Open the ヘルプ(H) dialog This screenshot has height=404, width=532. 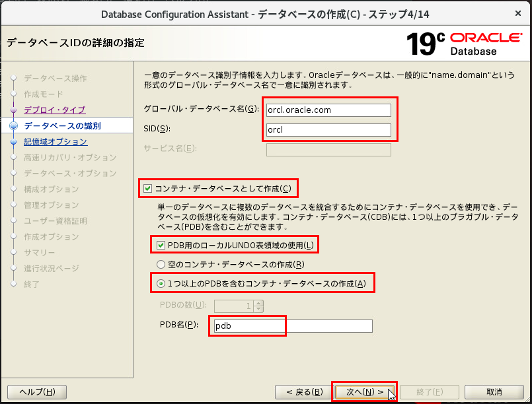coord(36,391)
